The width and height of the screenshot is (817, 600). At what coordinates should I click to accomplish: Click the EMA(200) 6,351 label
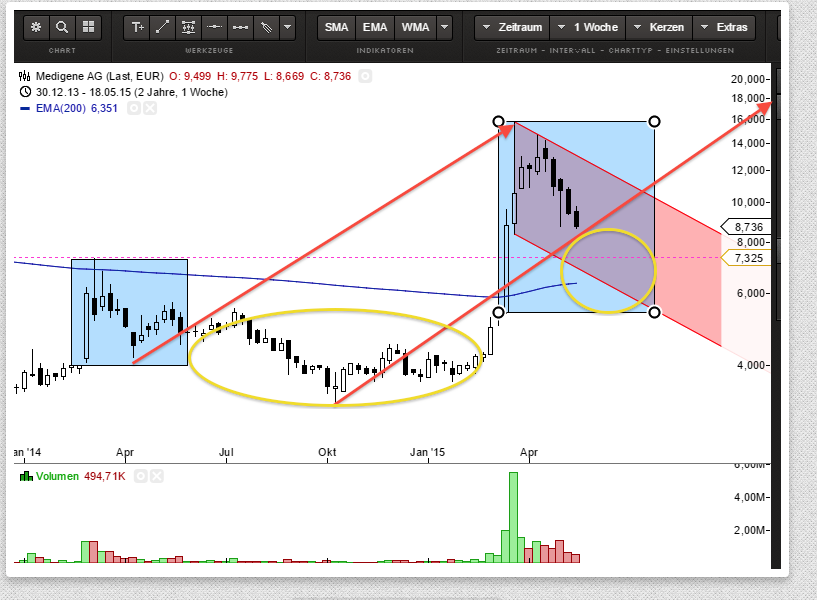pyautogui.click(x=77, y=108)
